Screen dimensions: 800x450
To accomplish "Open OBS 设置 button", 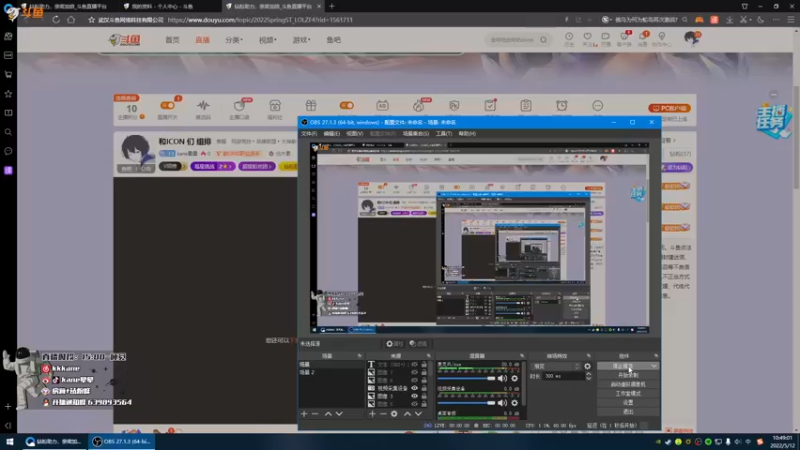I will pos(628,403).
